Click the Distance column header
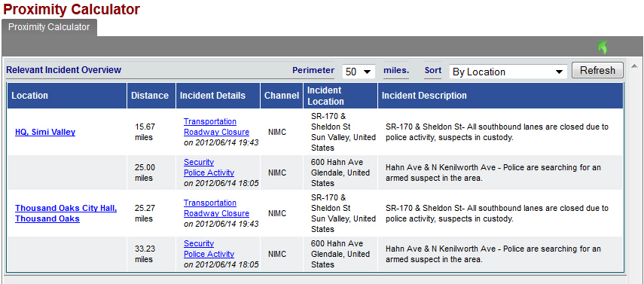644x284 pixels. [151, 96]
